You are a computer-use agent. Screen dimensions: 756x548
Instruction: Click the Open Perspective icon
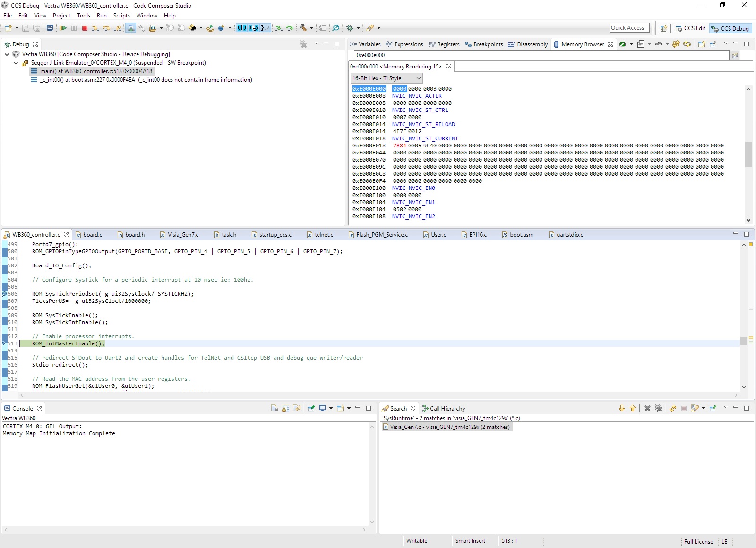[x=663, y=28]
